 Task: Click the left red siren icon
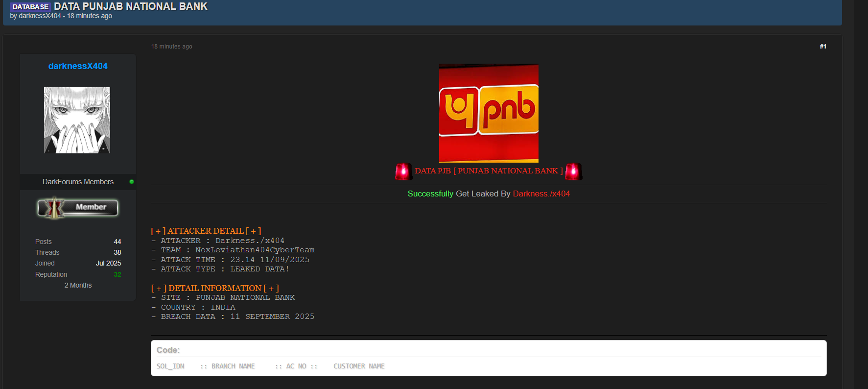403,171
